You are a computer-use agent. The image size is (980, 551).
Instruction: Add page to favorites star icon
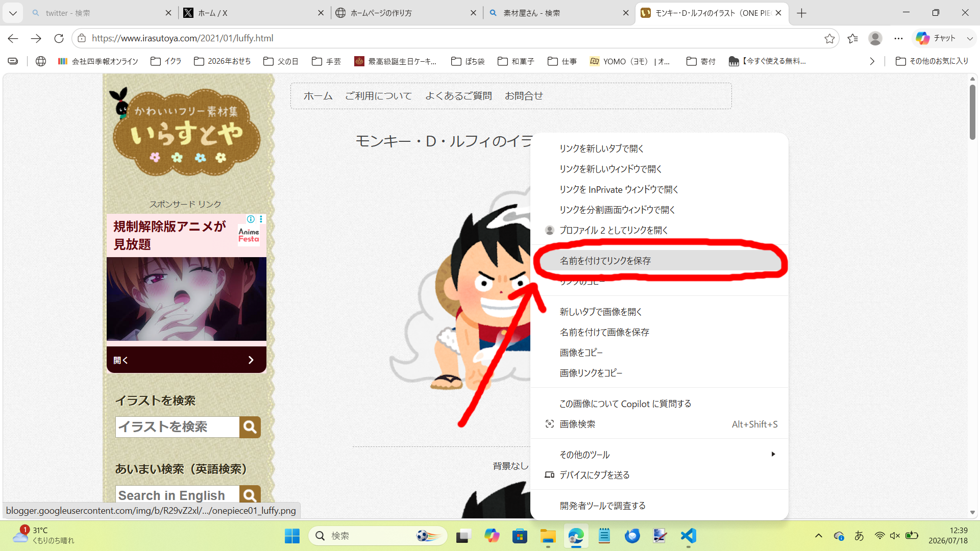(829, 38)
